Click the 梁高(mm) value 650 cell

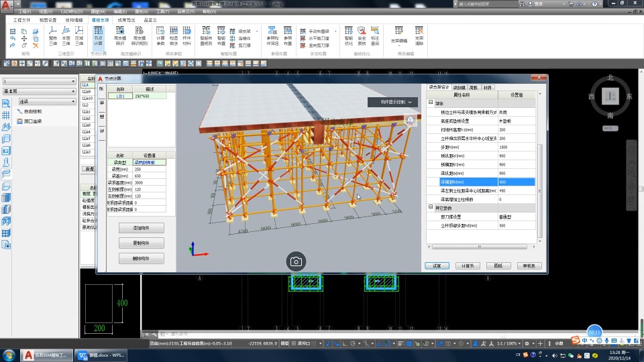coord(149,176)
